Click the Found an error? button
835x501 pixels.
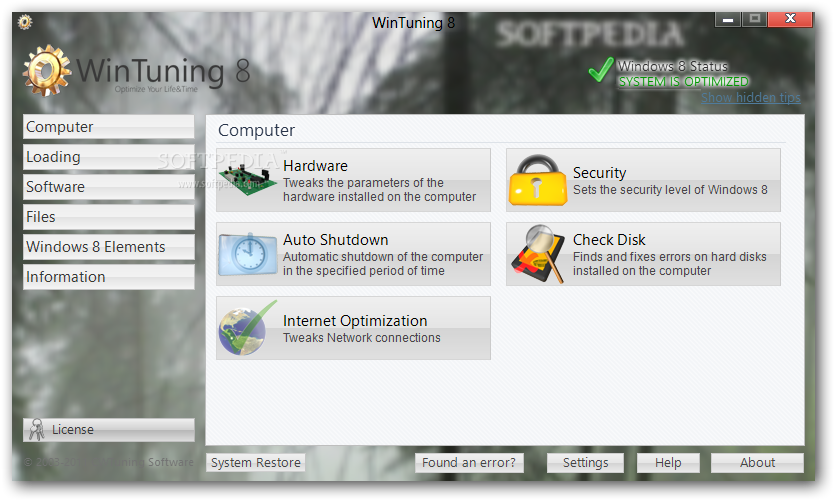[469, 463]
